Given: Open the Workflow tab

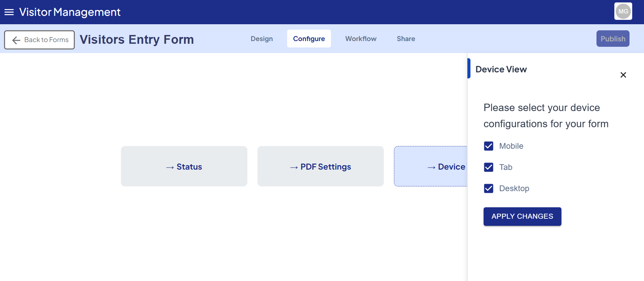Looking at the screenshot, I should pos(361,39).
